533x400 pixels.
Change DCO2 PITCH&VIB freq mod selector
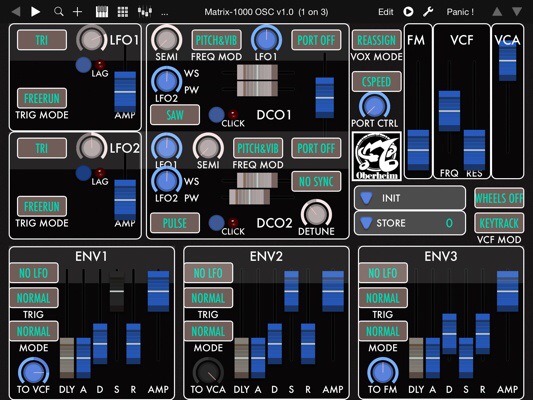click(x=258, y=148)
